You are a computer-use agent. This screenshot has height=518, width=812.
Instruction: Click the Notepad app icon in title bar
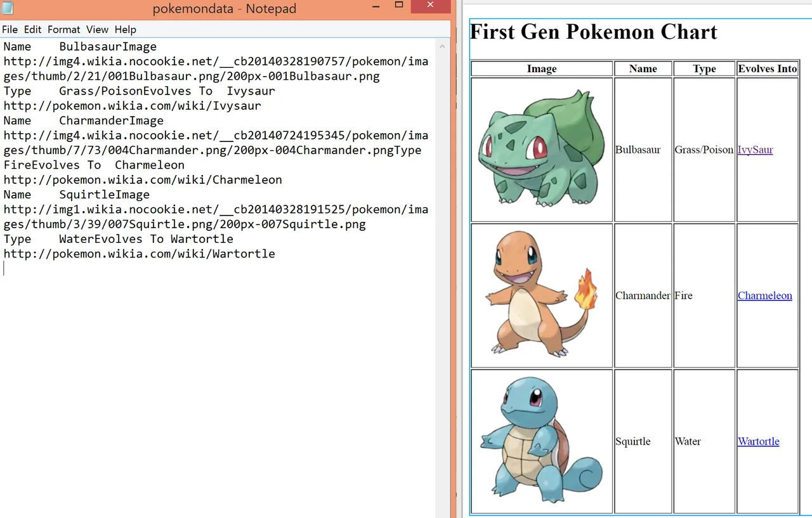pos(9,8)
